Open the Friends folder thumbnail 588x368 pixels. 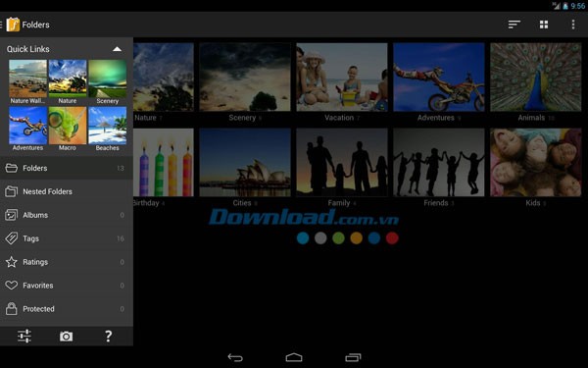pyautogui.click(x=439, y=162)
